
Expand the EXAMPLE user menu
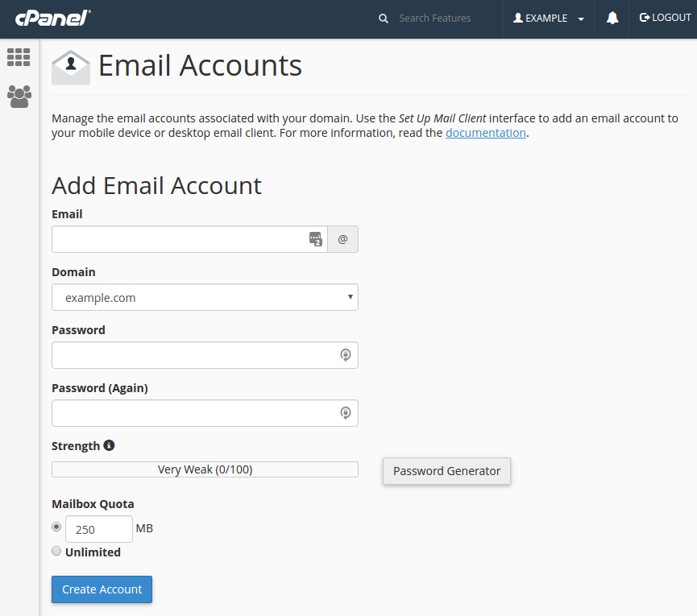pos(549,19)
